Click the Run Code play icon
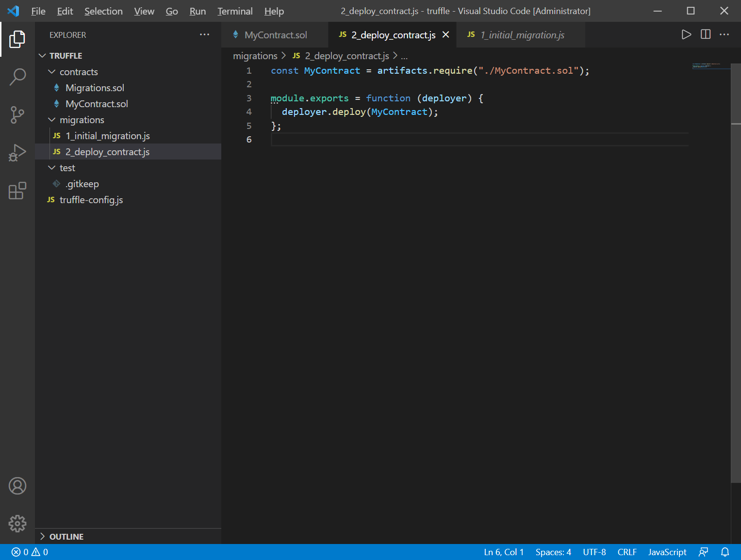 pos(686,34)
